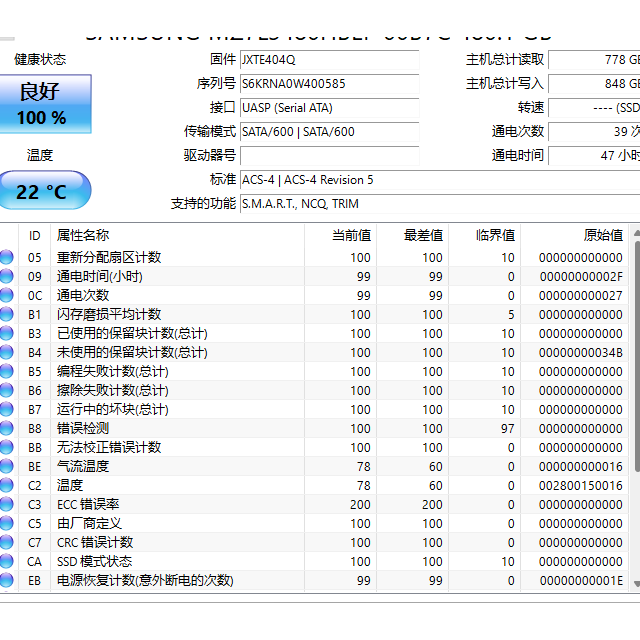The image size is (640, 640).
Task: Click the status icon for attribute C3
Action: tap(7, 504)
